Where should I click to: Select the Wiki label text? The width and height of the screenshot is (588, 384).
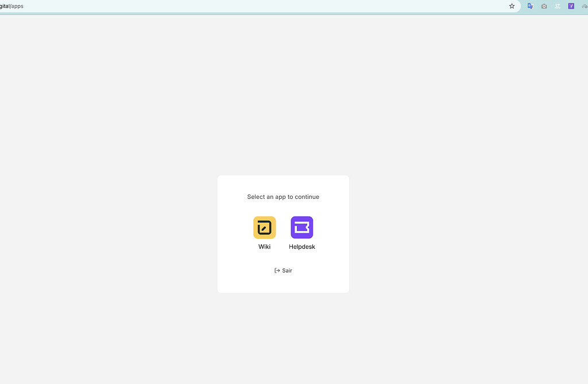264,246
